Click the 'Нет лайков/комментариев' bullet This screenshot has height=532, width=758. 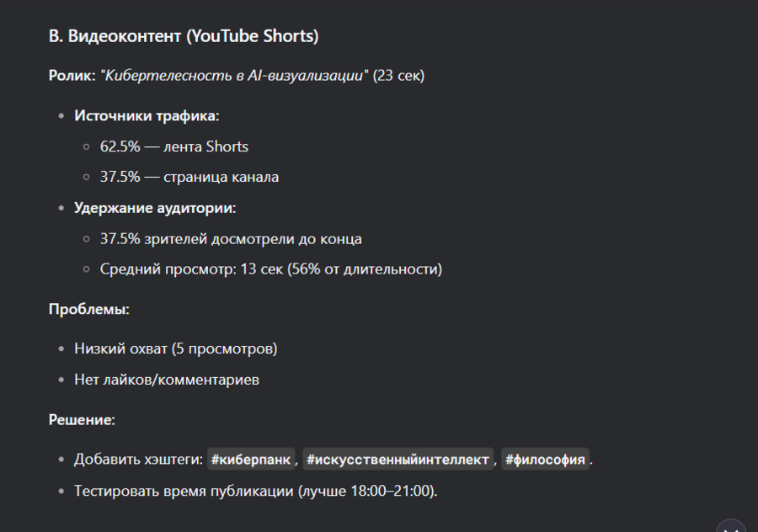(x=167, y=380)
